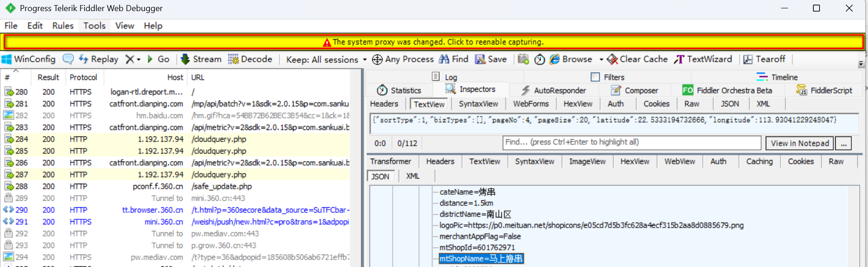868x267 pixels.
Task: Select the response Transformer tab
Action: [x=390, y=161]
